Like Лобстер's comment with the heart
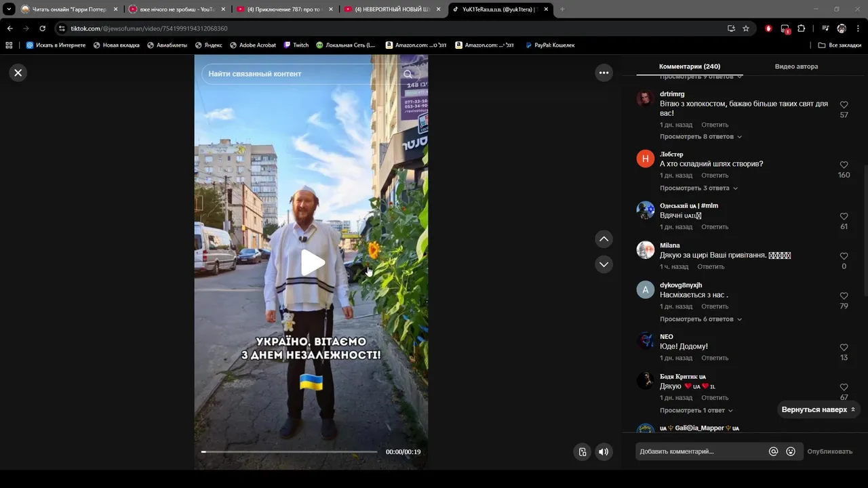The height and width of the screenshot is (488, 868). coord(844,165)
